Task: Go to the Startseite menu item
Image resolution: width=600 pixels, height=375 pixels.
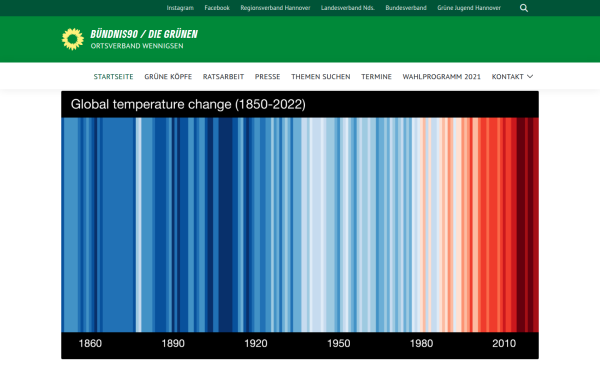Action: pos(114,77)
